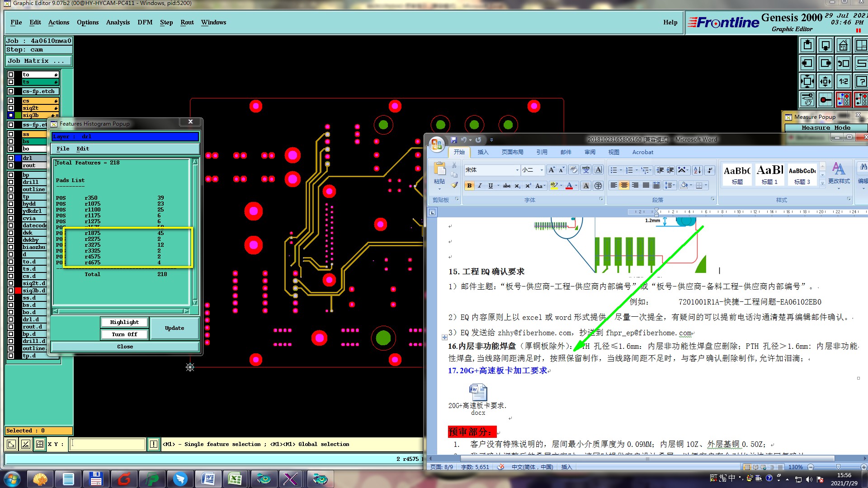Click the Highlight button in histogram popup
Viewport: 868px width, 488px height.
(x=124, y=322)
